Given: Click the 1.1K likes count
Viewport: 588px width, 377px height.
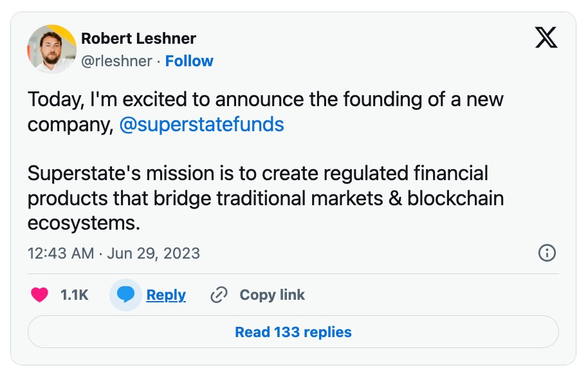Looking at the screenshot, I should coord(74,295).
